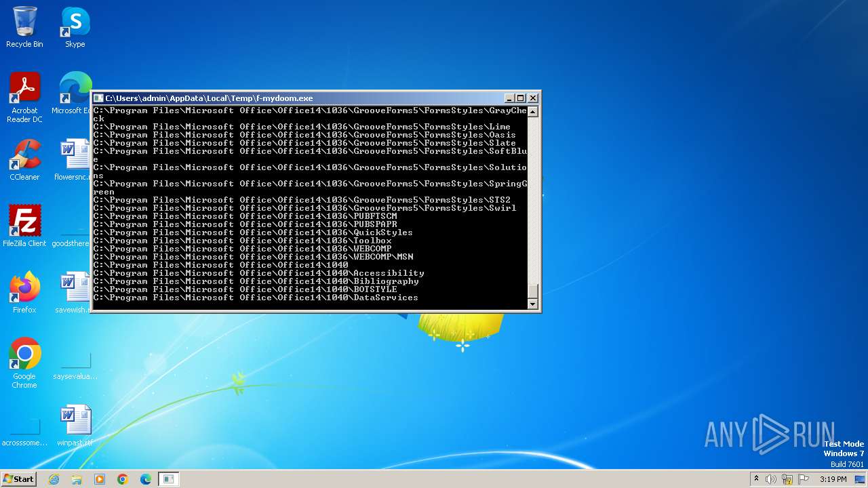Screen dimensions: 868x488
Task: Select the winpast.rtf document icon
Action: tap(75, 426)
